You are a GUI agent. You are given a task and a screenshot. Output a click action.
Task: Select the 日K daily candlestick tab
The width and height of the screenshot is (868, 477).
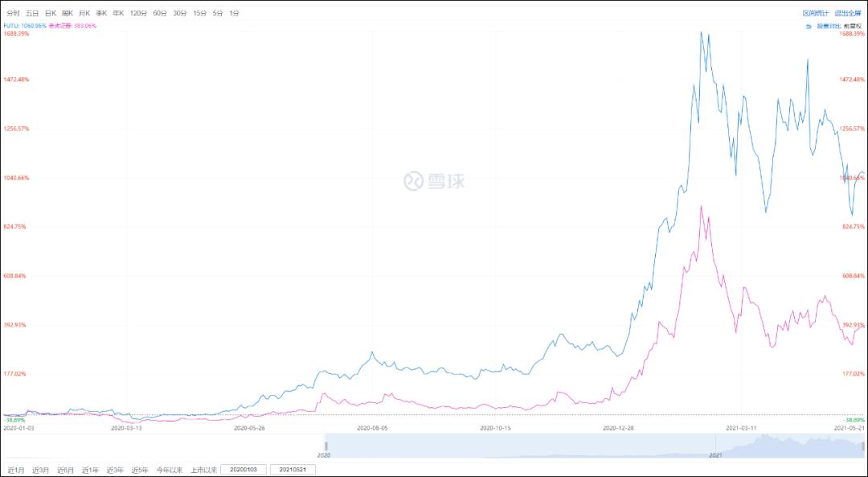point(50,14)
